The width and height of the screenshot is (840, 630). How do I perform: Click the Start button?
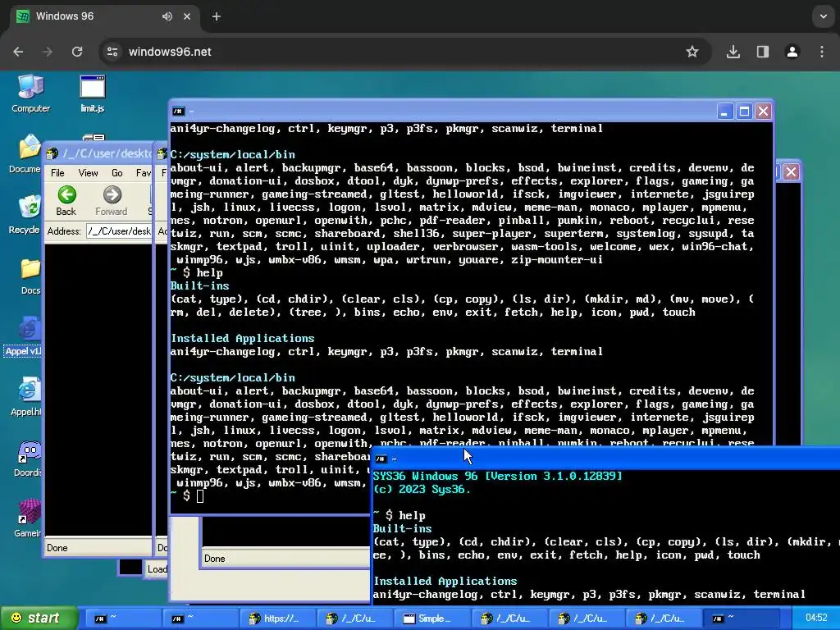pyautogui.click(x=39, y=619)
